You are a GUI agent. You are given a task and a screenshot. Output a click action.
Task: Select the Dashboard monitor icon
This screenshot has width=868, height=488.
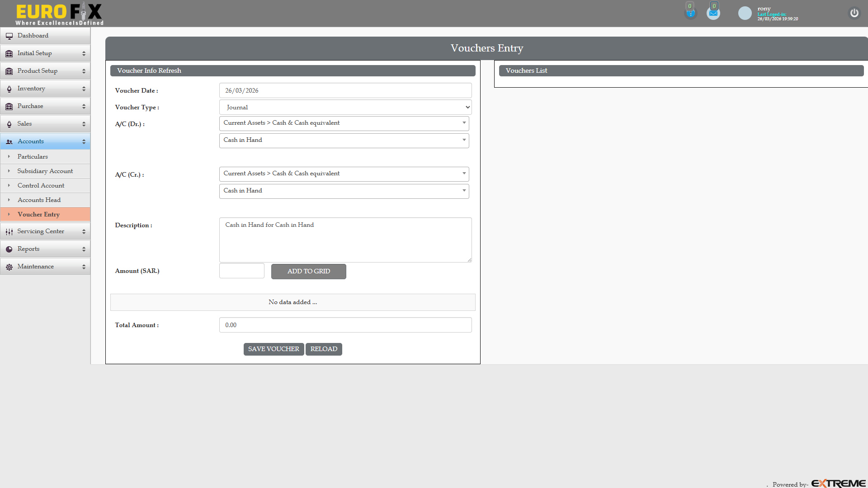click(9, 36)
